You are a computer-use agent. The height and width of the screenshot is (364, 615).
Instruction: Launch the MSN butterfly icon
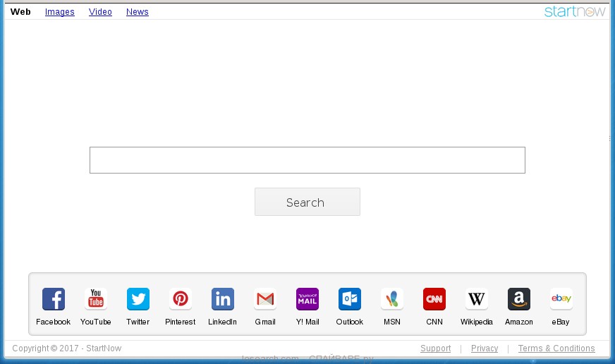pos(392,299)
